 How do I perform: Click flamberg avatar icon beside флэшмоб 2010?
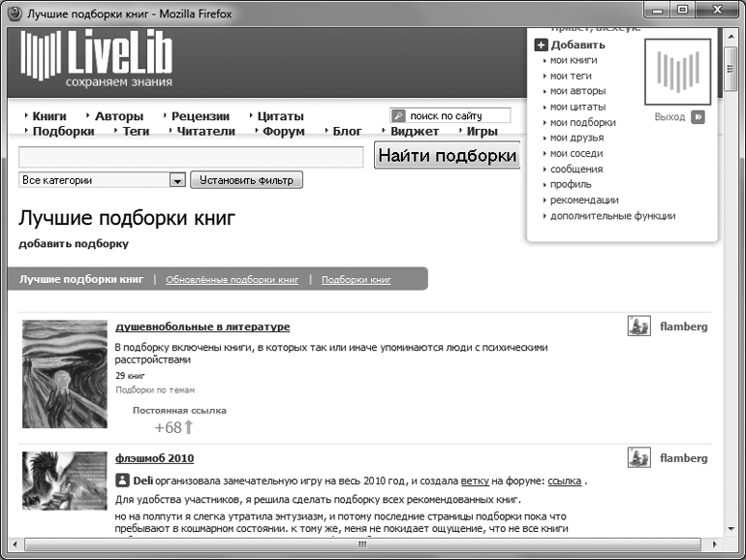(x=638, y=457)
